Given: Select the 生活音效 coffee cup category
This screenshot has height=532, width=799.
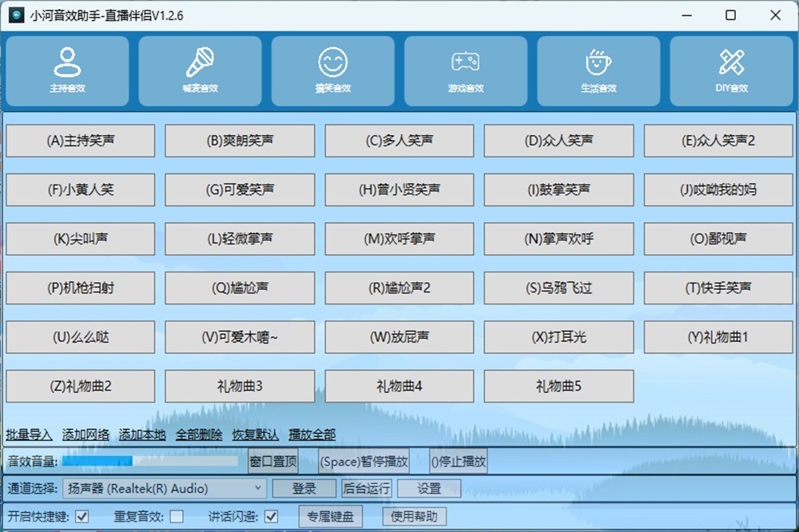Looking at the screenshot, I should [598, 70].
